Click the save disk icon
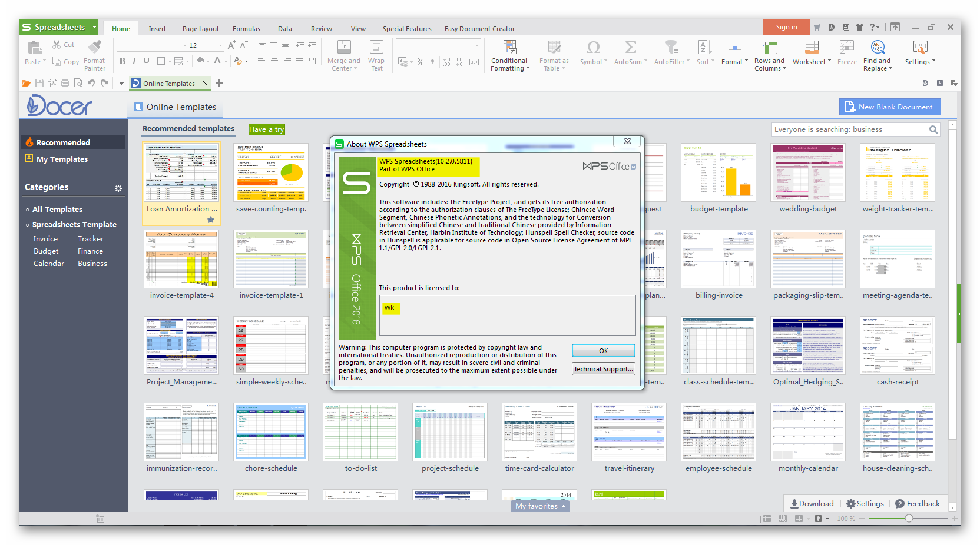Viewport: 980px width, 545px height. 39,83
